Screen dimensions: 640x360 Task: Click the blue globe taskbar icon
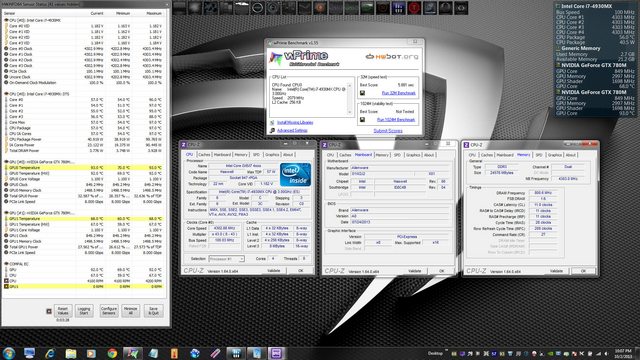[x=195, y=353]
